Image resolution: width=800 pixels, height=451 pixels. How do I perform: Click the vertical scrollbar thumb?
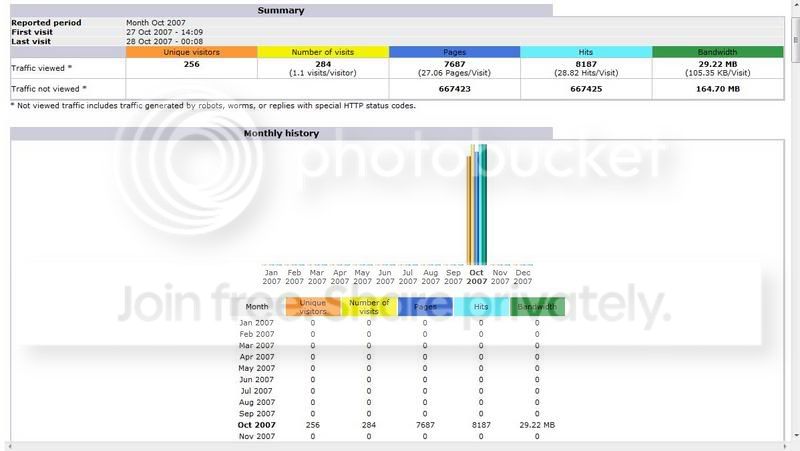[796, 40]
